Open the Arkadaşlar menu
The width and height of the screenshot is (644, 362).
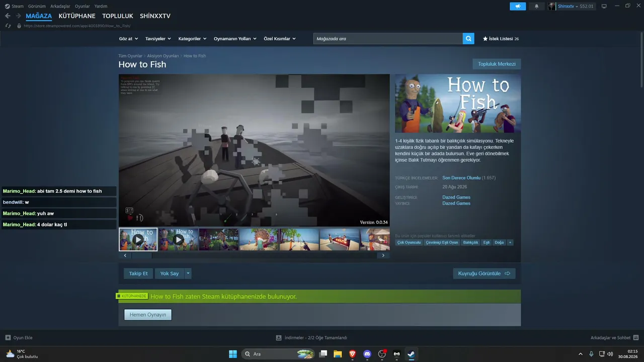pos(60,6)
